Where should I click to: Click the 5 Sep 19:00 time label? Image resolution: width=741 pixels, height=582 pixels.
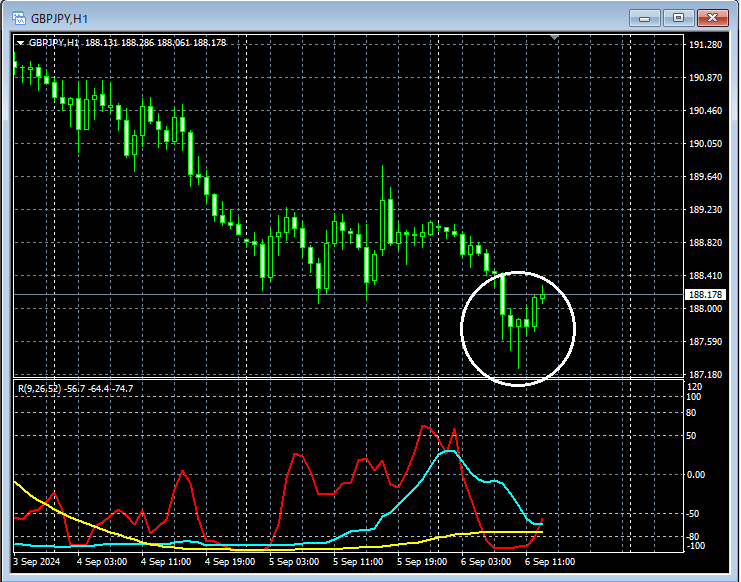(422, 562)
